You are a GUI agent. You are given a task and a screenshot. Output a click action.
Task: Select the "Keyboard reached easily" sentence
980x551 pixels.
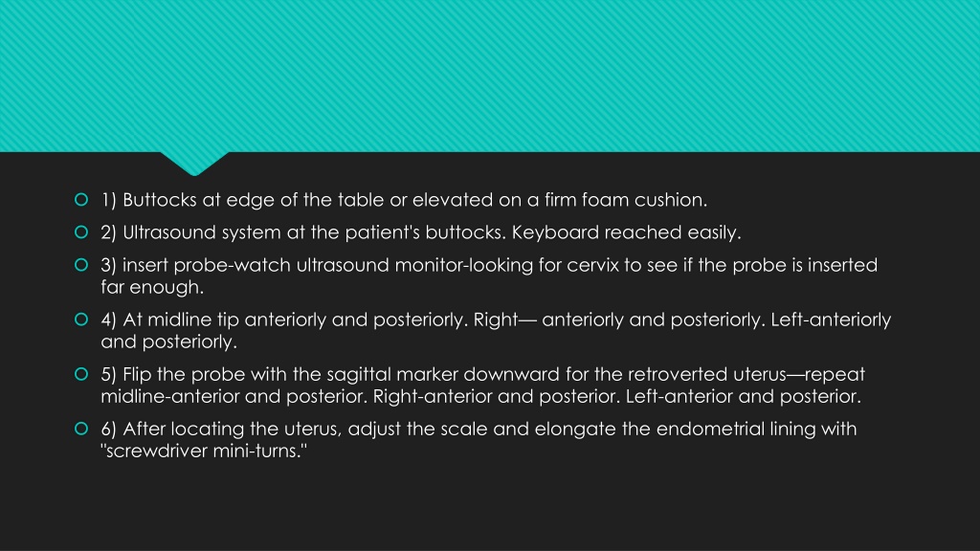[x=626, y=232]
